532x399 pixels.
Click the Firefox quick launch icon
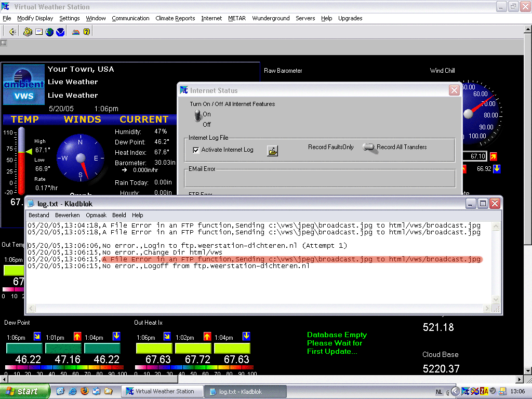pos(85,391)
